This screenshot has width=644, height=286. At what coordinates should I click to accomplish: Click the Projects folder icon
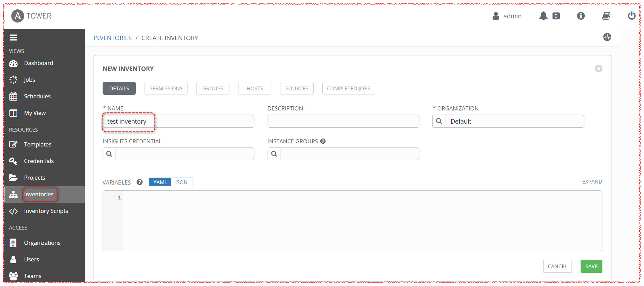click(13, 178)
